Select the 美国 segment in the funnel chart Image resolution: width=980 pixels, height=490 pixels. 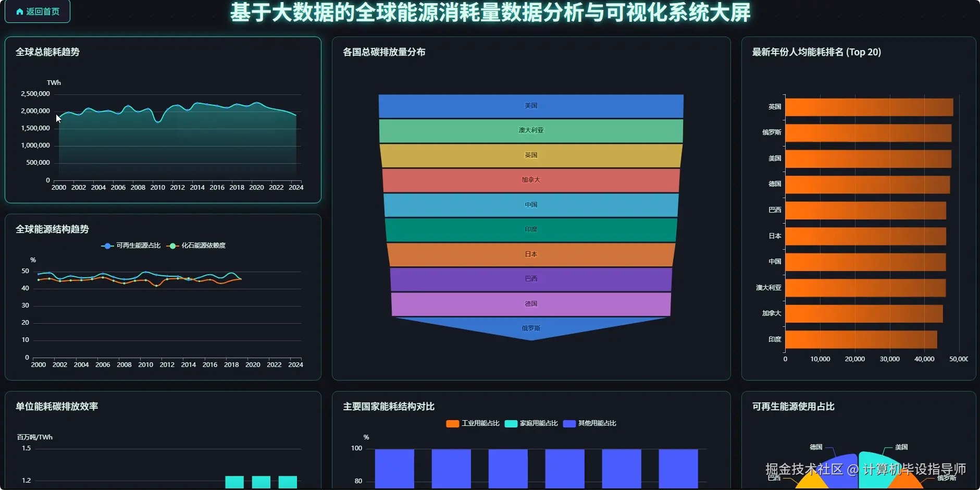(x=531, y=106)
